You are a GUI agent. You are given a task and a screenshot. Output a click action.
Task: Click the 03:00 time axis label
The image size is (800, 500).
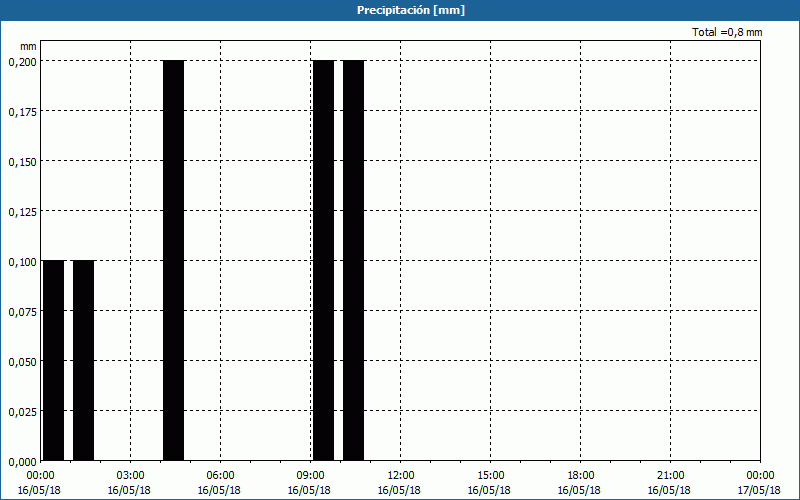coord(131,476)
